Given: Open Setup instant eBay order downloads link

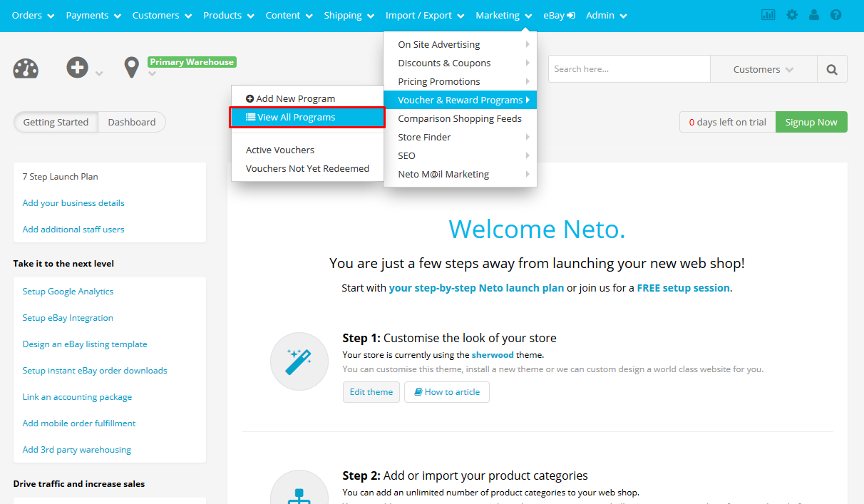Looking at the screenshot, I should (x=95, y=371).
